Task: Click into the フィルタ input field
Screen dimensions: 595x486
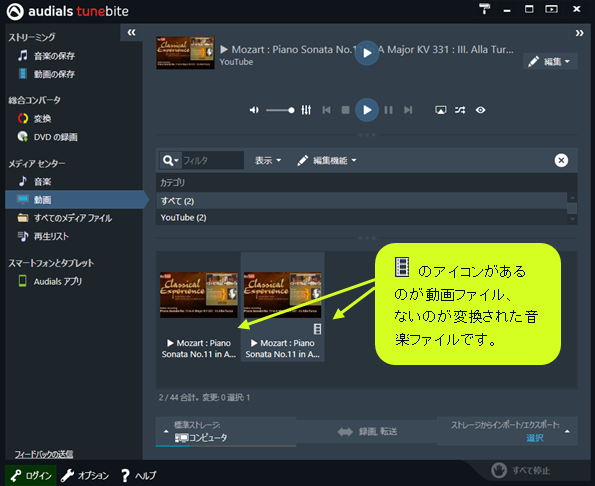Action: [x=212, y=160]
